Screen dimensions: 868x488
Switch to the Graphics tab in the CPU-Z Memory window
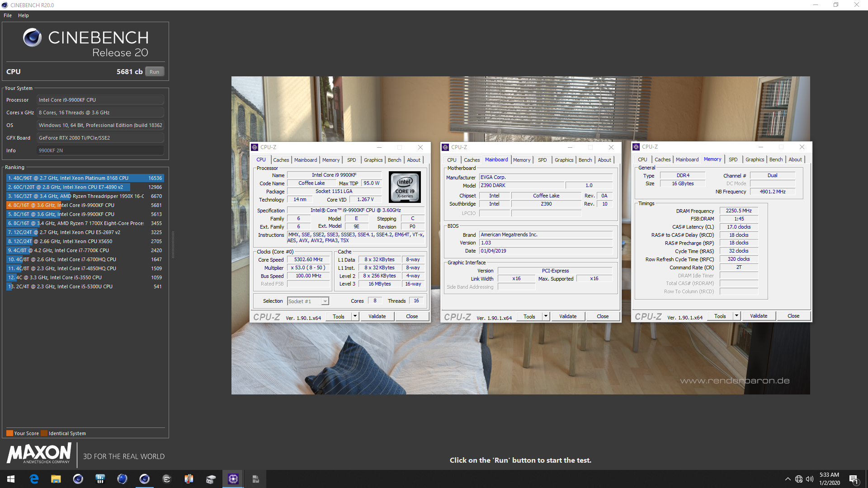click(x=755, y=160)
